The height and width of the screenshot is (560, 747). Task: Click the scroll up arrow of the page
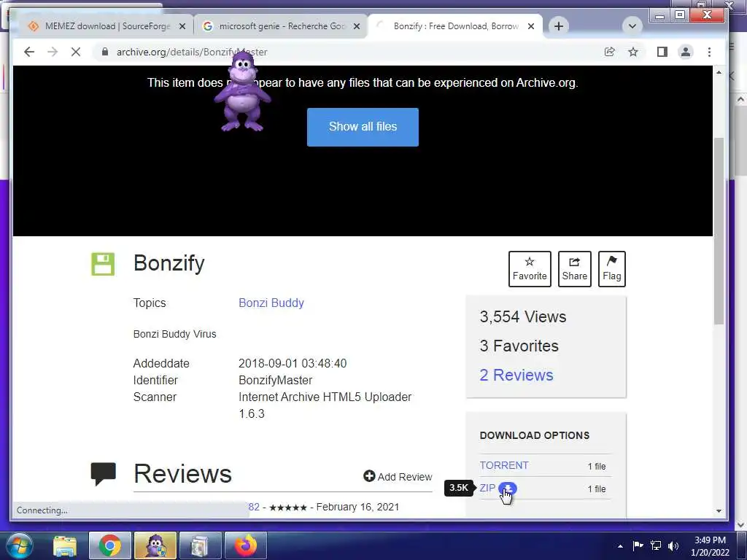tap(719, 72)
